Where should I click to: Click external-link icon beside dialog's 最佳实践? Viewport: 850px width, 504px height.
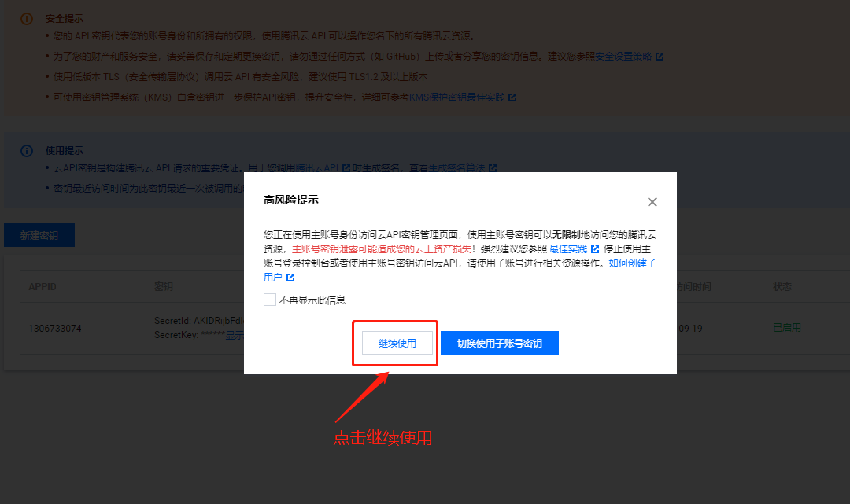[595, 249]
